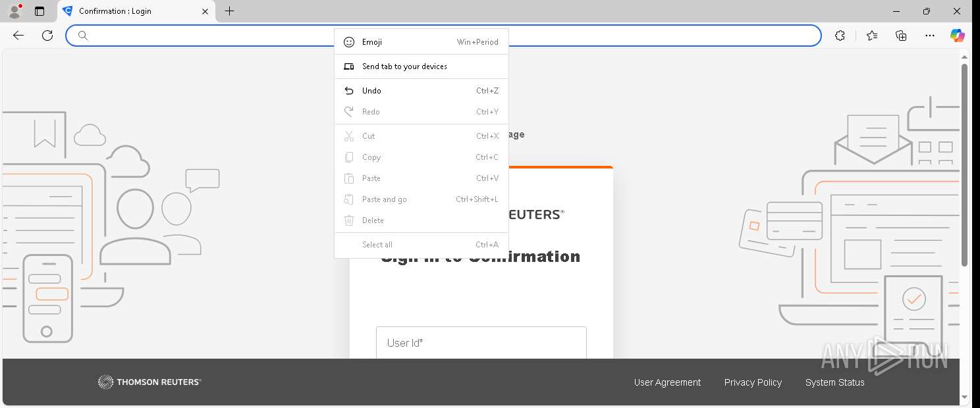Click Cut menu entry
Viewport: 980px width, 408px height.
(x=422, y=136)
